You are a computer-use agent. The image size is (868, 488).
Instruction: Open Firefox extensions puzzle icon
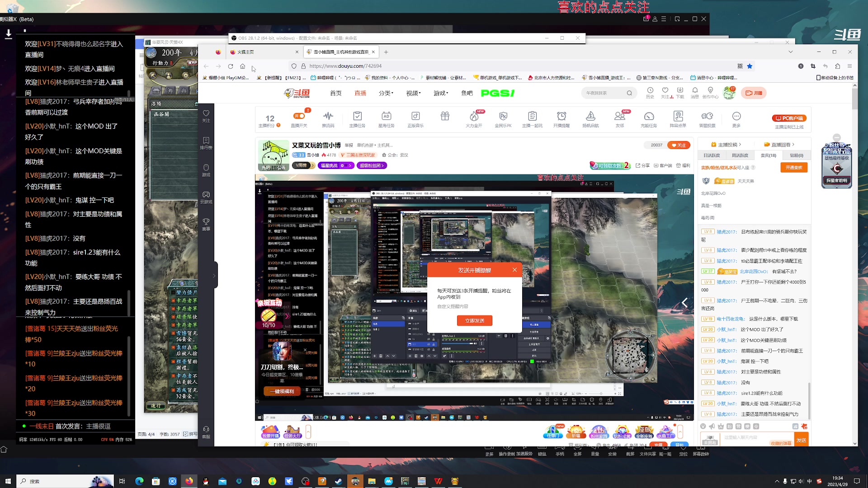pyautogui.click(x=837, y=66)
